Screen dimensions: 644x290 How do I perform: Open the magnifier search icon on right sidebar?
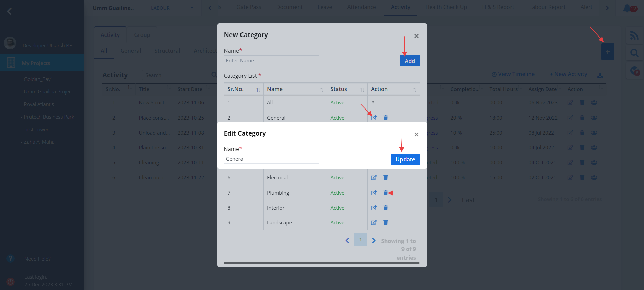tap(634, 53)
